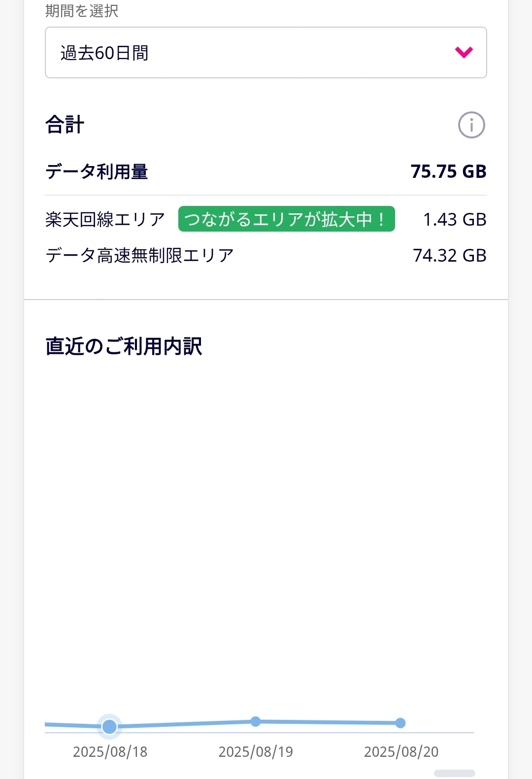Viewport: 532px width, 779px height.
Task: Click the 74.32 GB usage value
Action: pos(449,255)
